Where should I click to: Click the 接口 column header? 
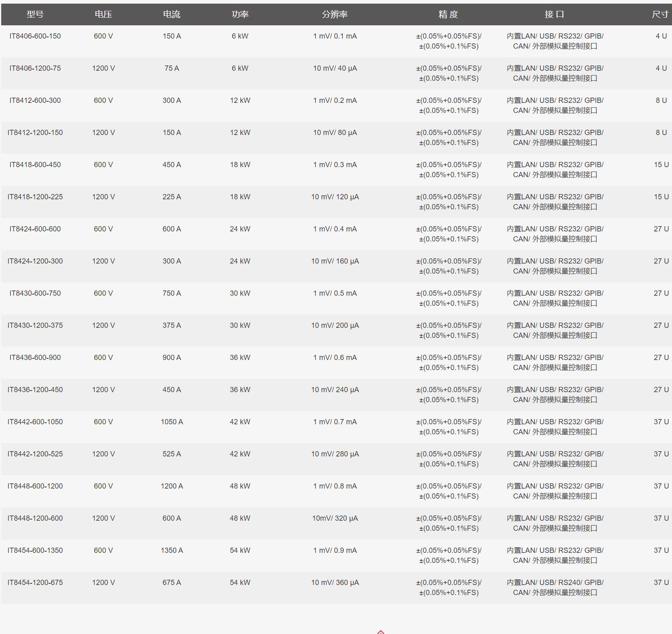(555, 14)
